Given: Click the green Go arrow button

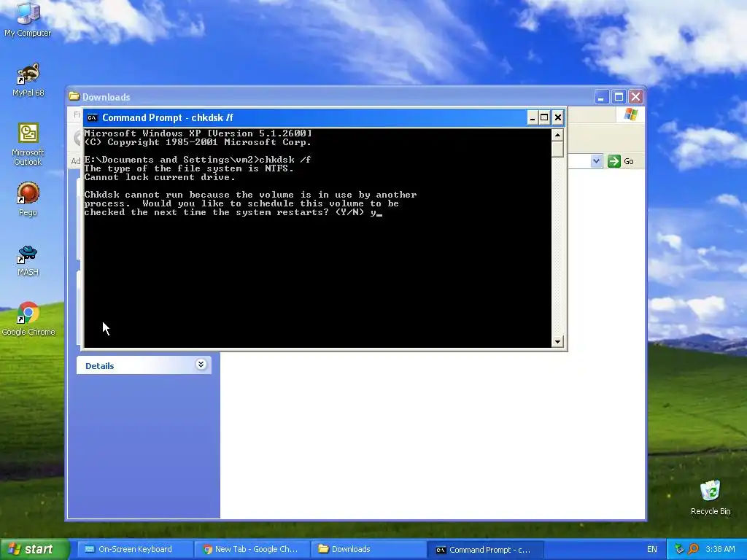Looking at the screenshot, I should click(x=614, y=161).
